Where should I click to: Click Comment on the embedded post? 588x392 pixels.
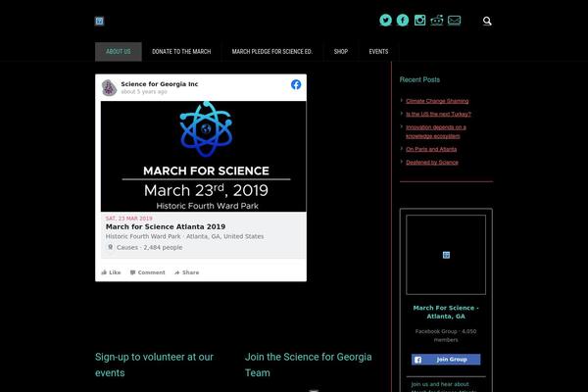(x=147, y=272)
